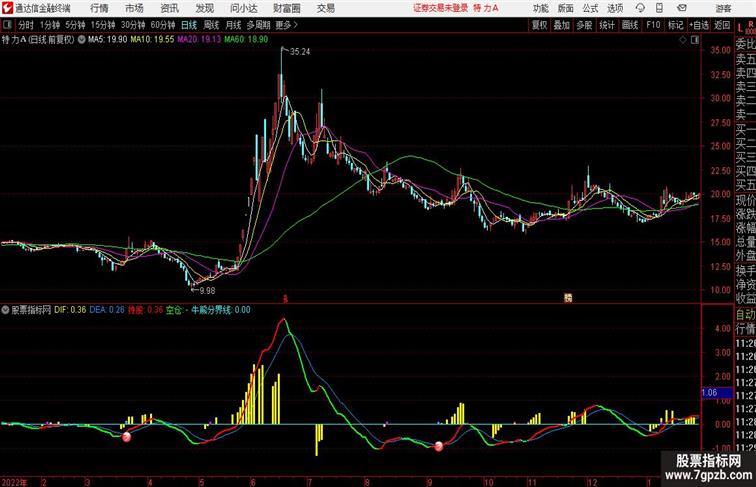This screenshot has width=756, height=487.
Task: Open the 资讯 menu
Action: (170, 8)
